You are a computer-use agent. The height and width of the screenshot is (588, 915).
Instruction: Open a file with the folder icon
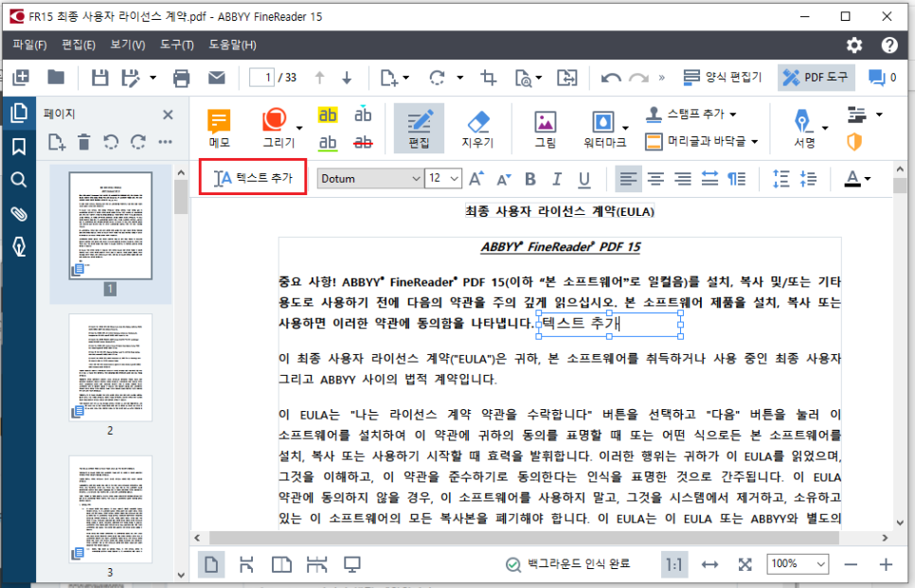[56, 77]
